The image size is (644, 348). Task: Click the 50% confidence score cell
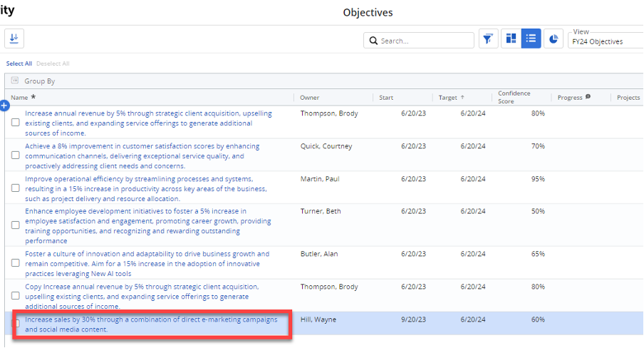click(x=538, y=211)
